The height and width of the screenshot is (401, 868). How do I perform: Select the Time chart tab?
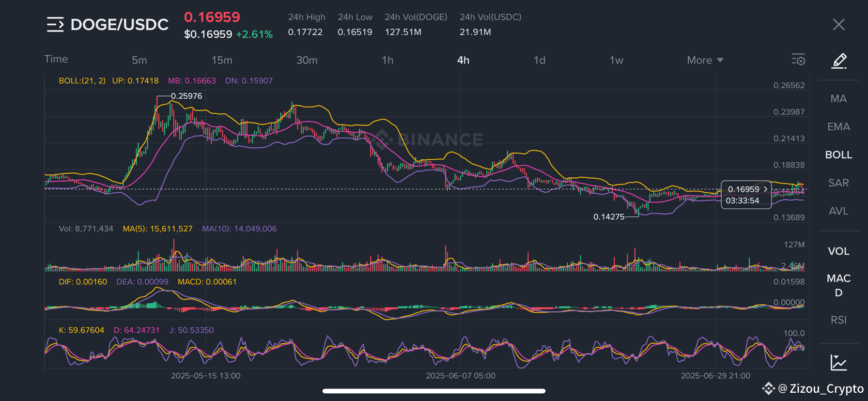[x=56, y=59]
